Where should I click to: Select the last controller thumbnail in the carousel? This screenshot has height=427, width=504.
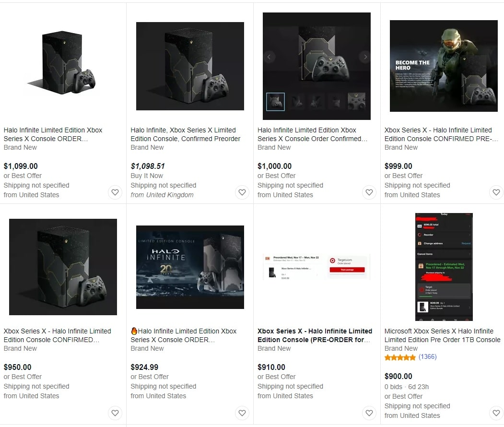356,102
